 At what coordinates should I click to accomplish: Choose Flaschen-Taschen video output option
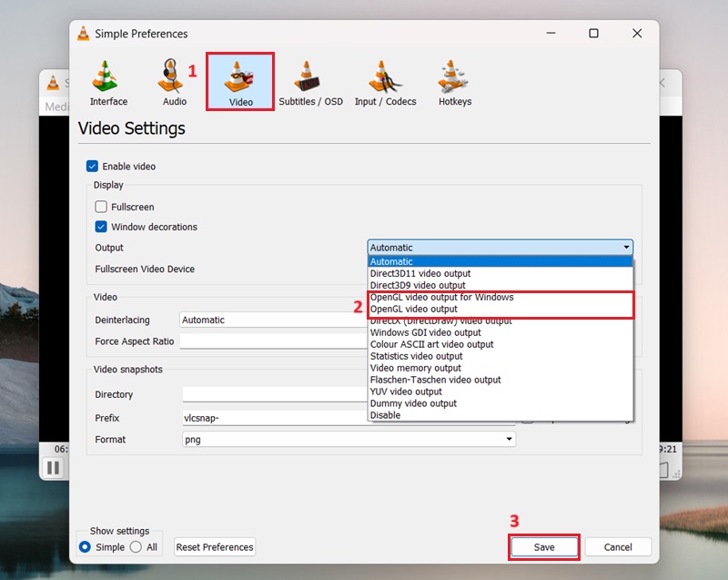[500, 380]
